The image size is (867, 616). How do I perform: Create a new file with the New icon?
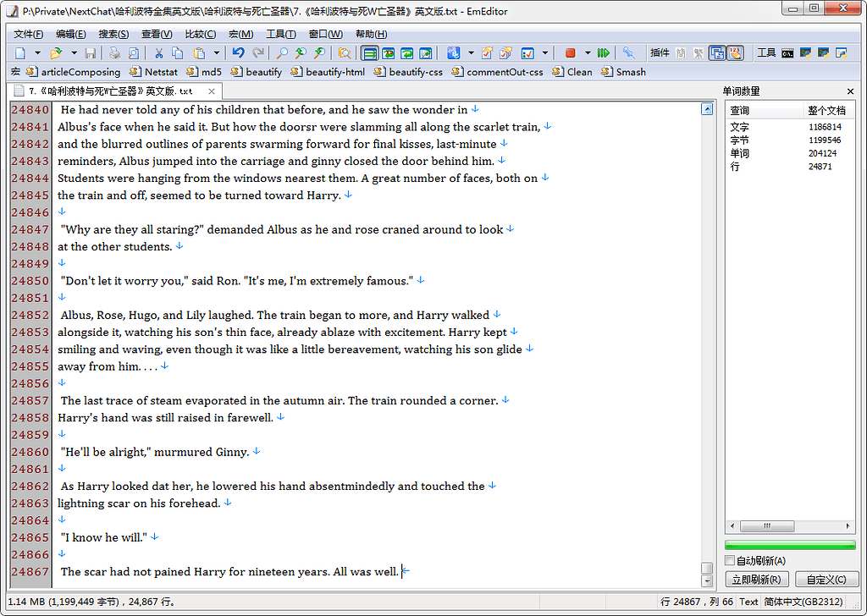[x=20, y=53]
